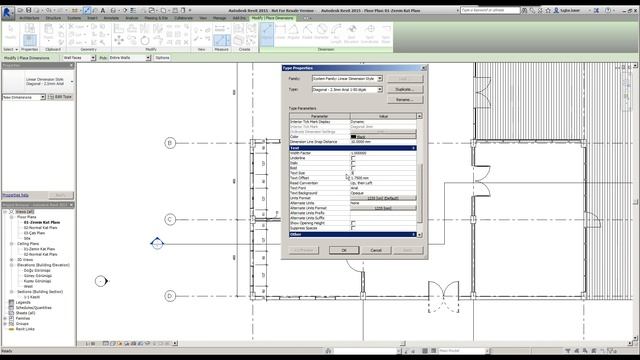Image resolution: width=640 pixels, height=360 pixels.
Task: Click the Rename... button
Action: click(x=405, y=100)
